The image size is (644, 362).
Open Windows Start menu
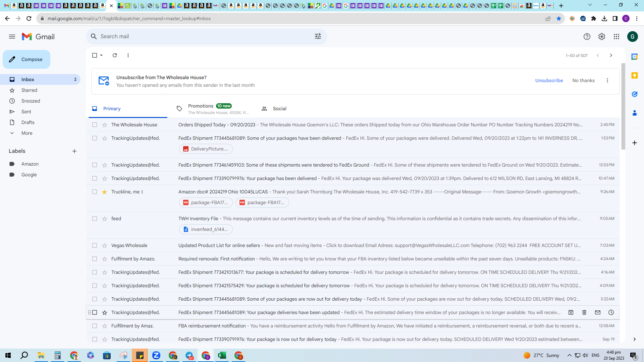point(8,355)
